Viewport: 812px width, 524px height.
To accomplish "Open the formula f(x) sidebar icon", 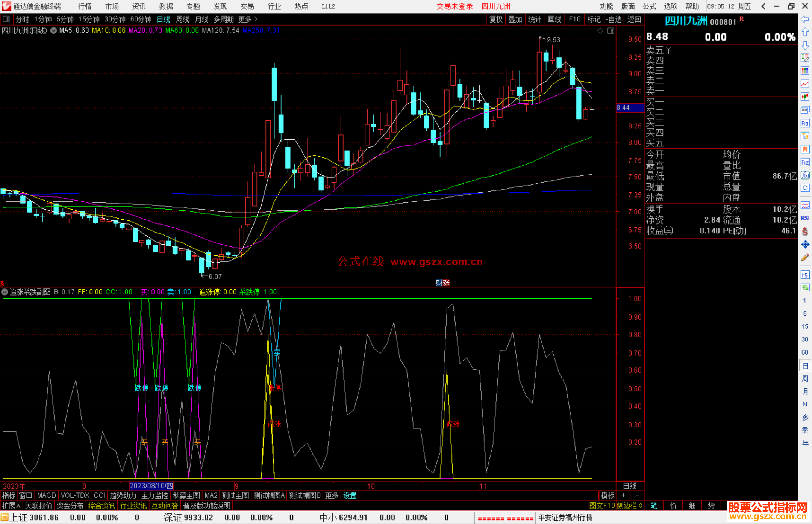I will (805, 175).
